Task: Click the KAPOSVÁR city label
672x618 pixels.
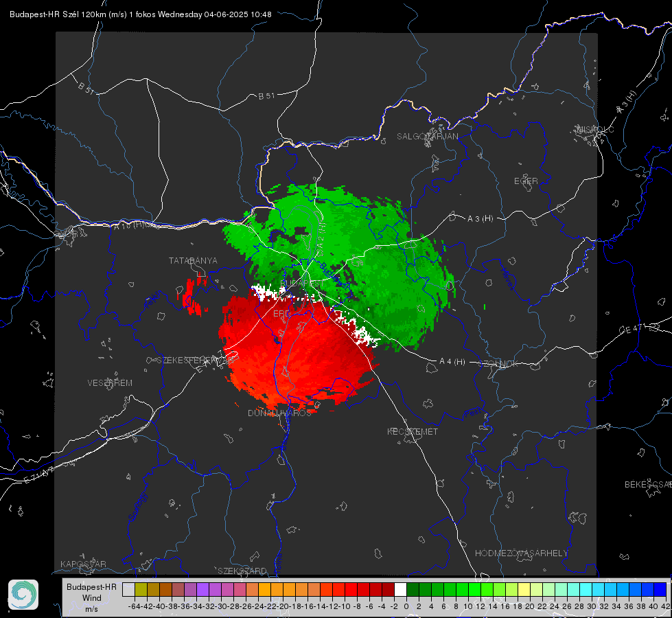Action: pyautogui.click(x=83, y=564)
